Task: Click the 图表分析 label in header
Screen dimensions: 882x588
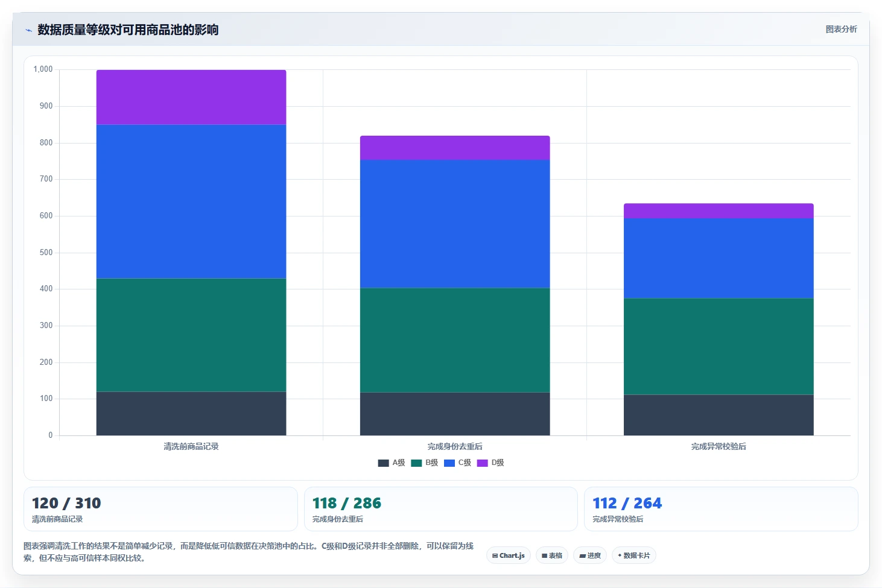Action: [841, 29]
